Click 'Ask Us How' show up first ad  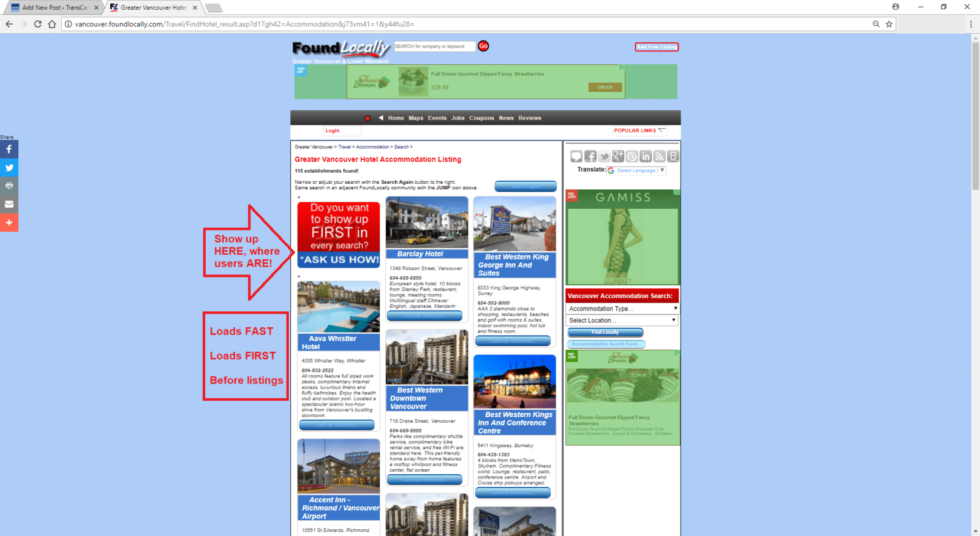(339, 235)
